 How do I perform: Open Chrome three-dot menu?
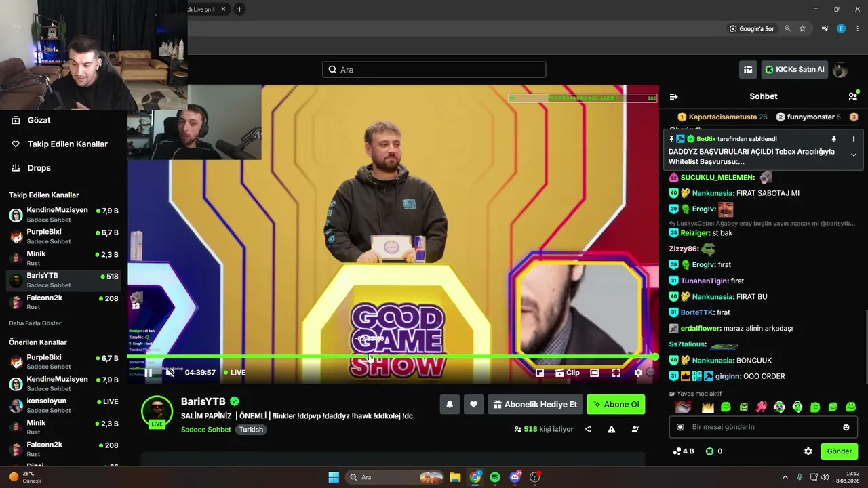[x=858, y=28]
